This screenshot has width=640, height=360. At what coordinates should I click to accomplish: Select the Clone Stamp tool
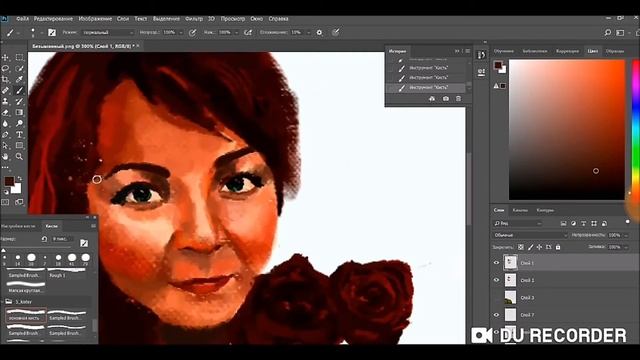pos(5,101)
